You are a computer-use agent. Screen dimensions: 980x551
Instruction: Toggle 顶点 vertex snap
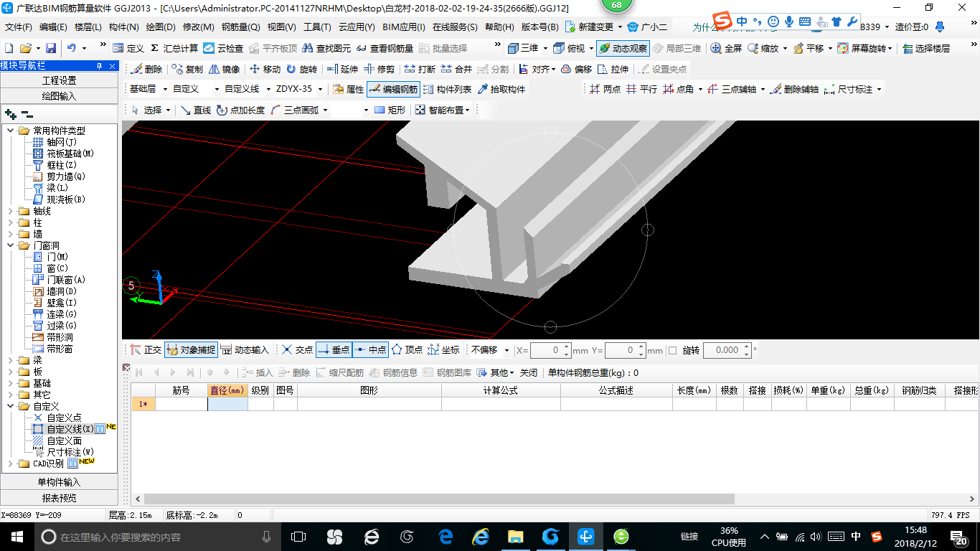click(407, 349)
